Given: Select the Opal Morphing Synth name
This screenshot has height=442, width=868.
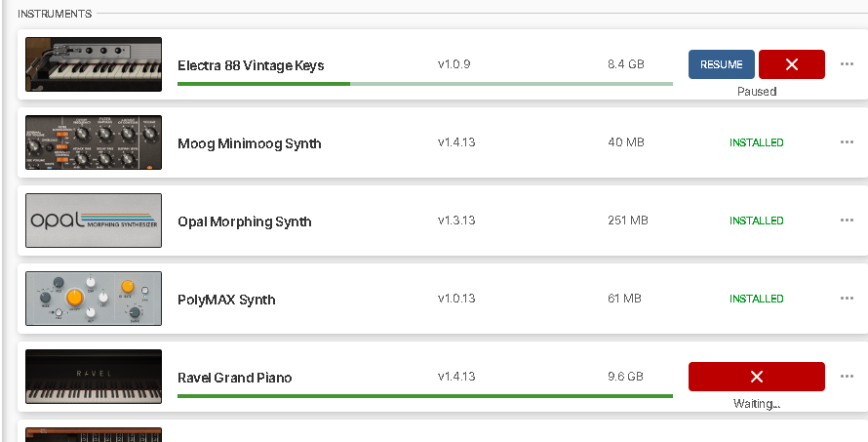Looking at the screenshot, I should (244, 221).
